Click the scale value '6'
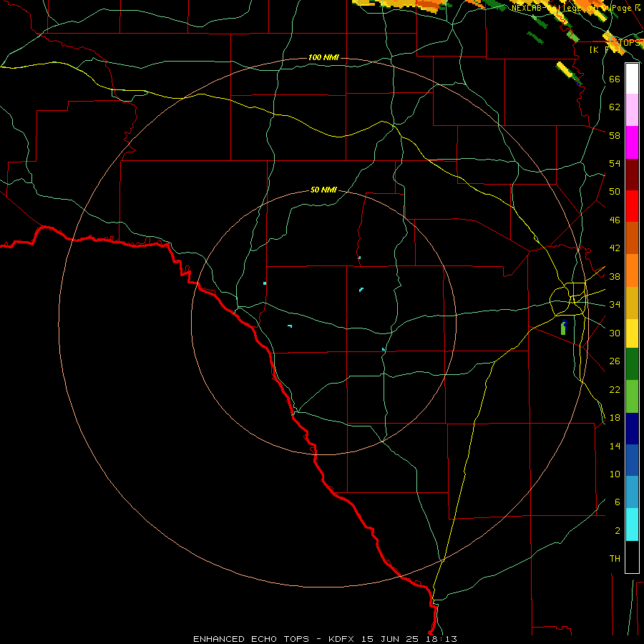Screen dimensions: 644x644 [617, 502]
